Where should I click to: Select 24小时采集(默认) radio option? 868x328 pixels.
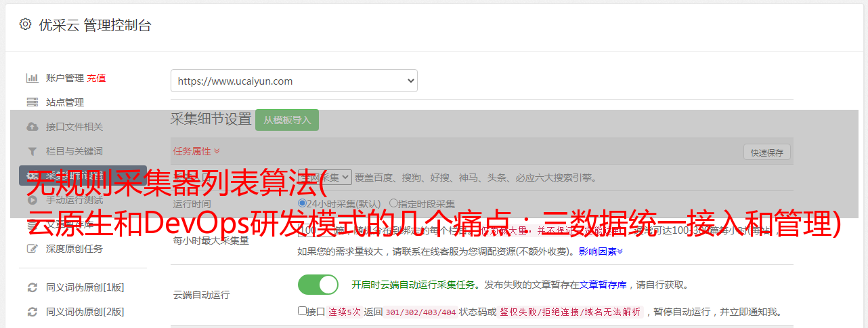(303, 203)
